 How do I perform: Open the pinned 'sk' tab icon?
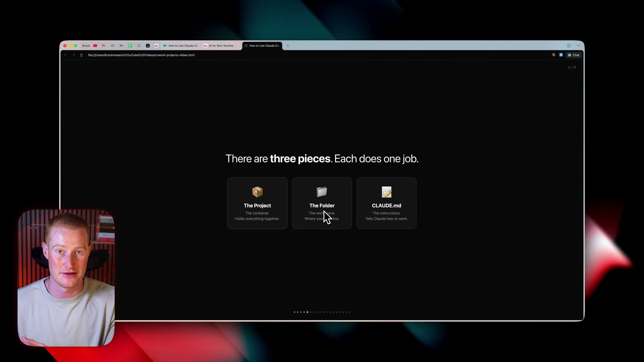click(156, 46)
